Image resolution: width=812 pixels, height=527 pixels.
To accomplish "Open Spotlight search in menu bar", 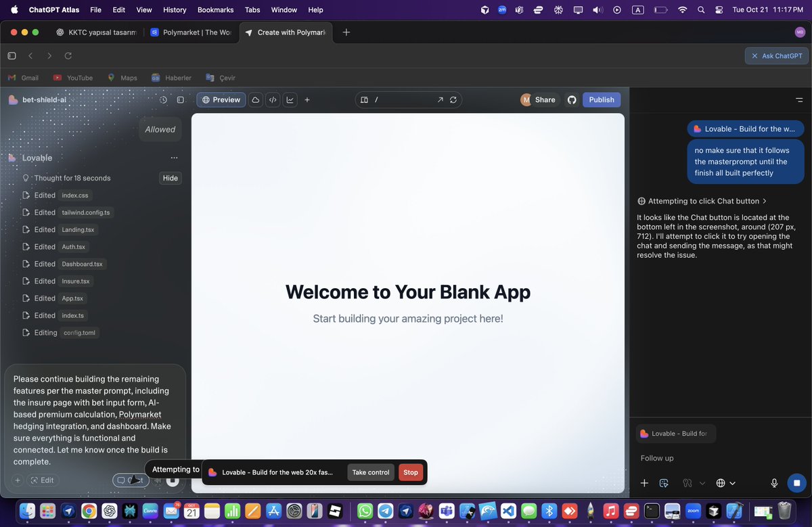I will 700,10.
